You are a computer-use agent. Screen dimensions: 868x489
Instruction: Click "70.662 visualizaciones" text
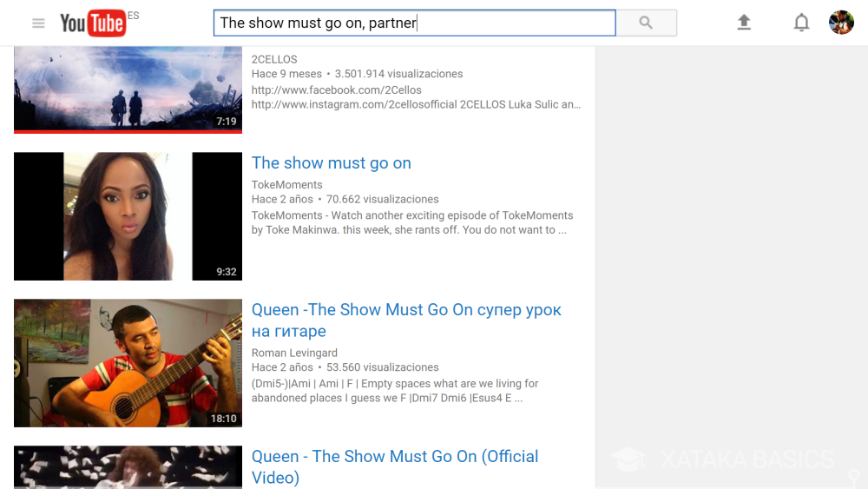pyautogui.click(x=382, y=199)
